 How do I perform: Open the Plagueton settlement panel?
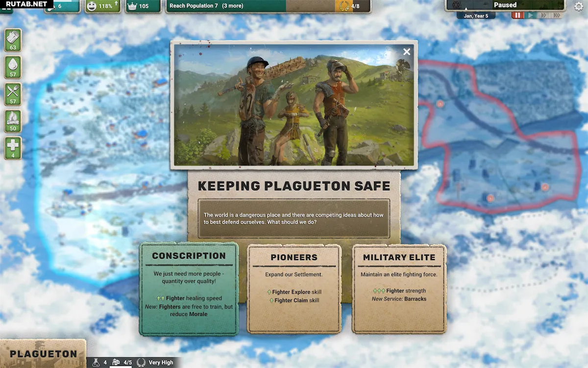point(43,354)
